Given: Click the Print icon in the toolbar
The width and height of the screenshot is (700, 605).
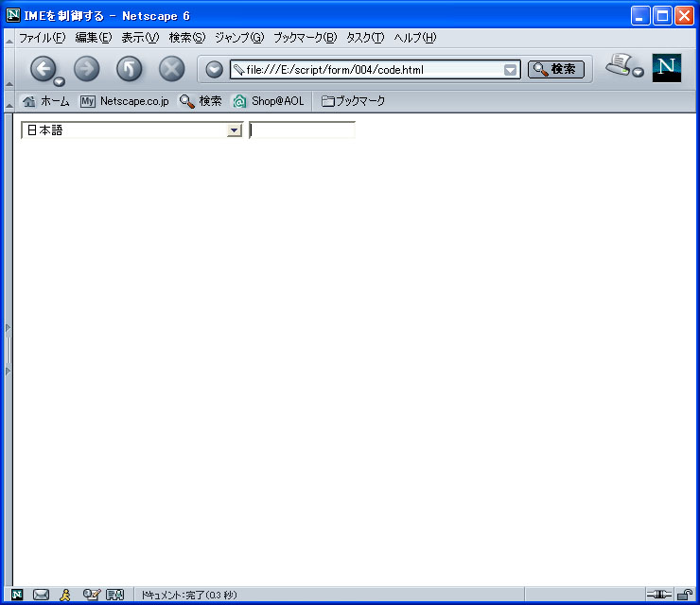Looking at the screenshot, I should tap(619, 64).
